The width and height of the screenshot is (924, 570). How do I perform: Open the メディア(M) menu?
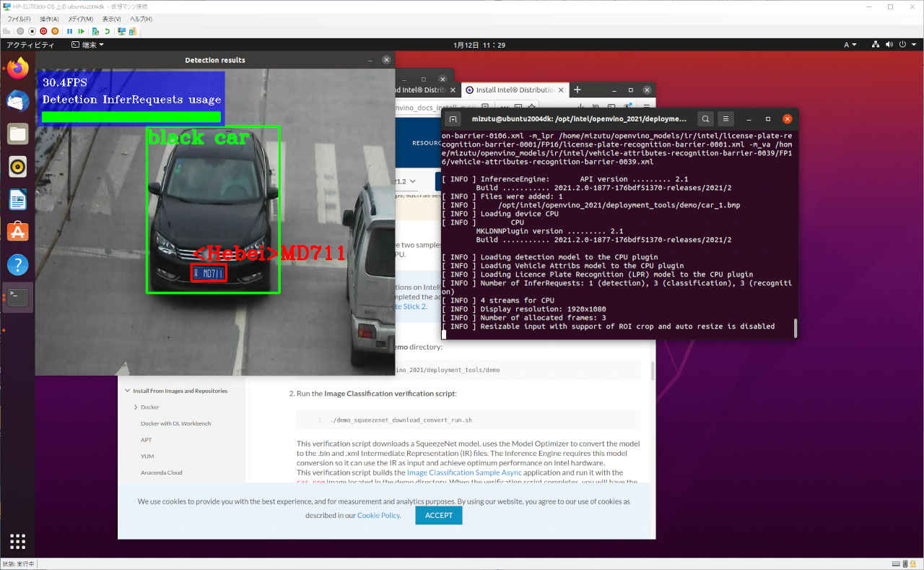point(80,19)
